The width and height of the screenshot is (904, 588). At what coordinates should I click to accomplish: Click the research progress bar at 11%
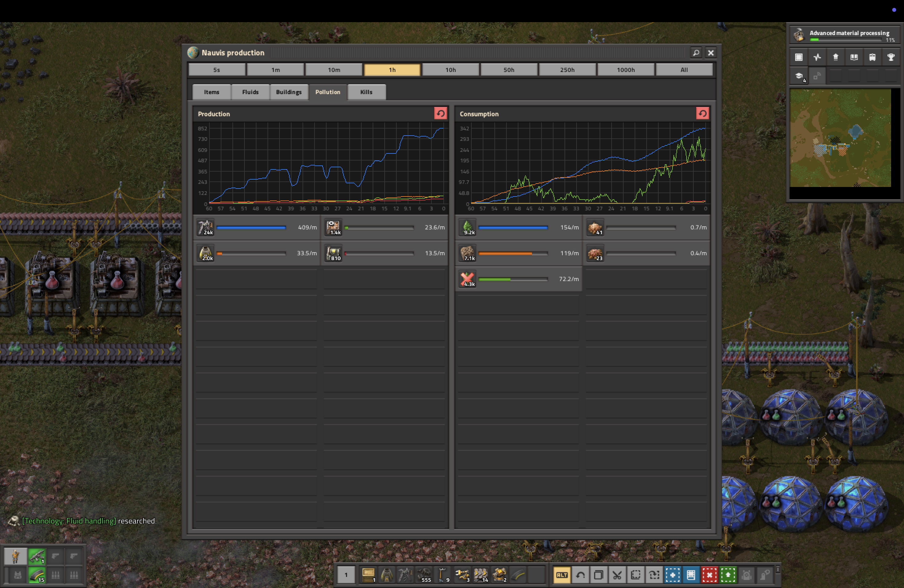click(845, 40)
